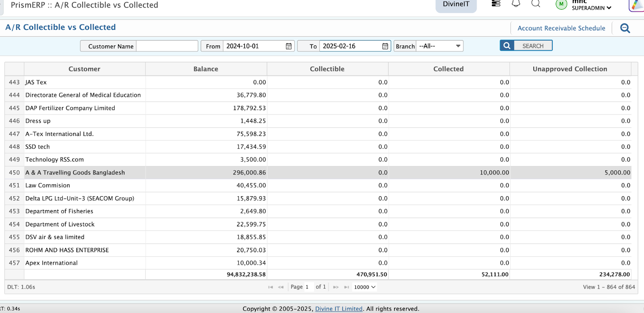Select the Law Commision row

pyautogui.click(x=318, y=185)
